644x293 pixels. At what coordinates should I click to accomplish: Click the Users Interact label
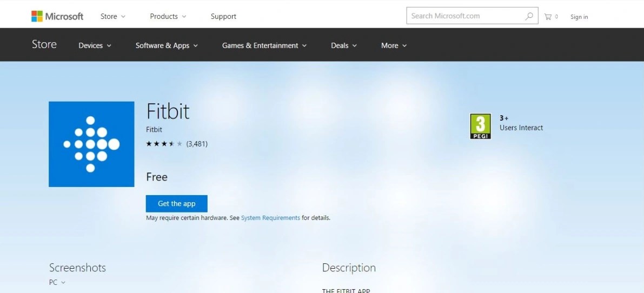[521, 128]
